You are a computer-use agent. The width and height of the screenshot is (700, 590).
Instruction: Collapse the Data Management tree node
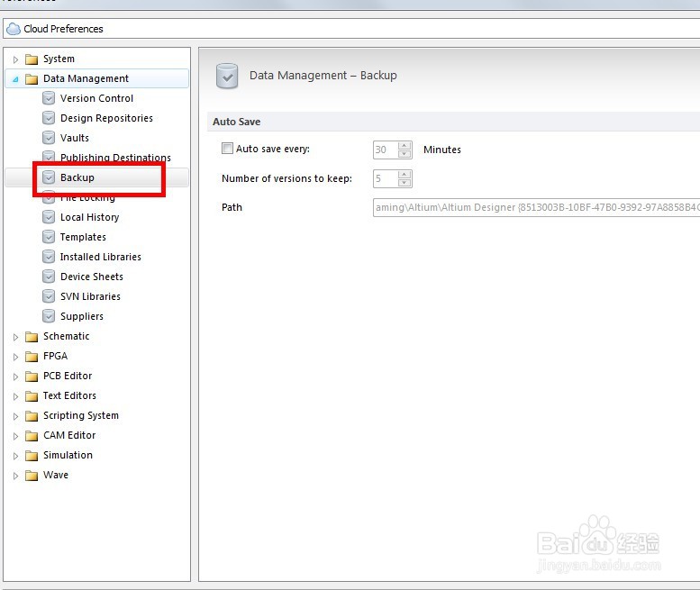click(x=15, y=79)
